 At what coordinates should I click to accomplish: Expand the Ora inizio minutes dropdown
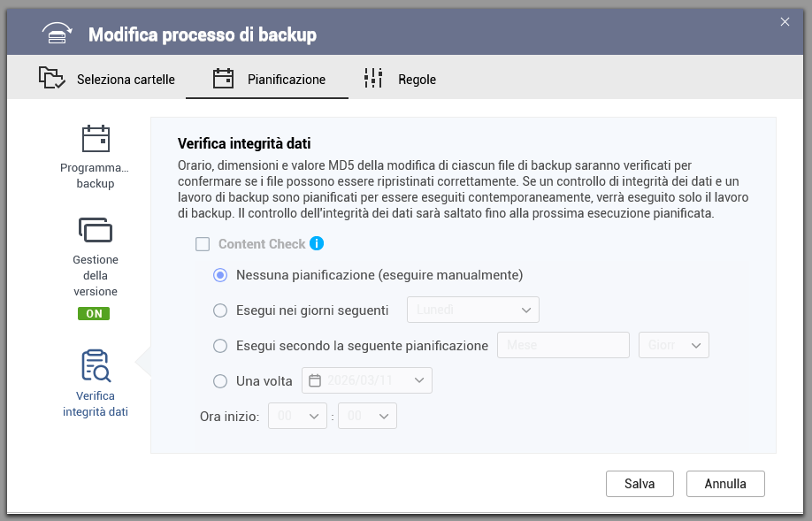tap(367, 416)
